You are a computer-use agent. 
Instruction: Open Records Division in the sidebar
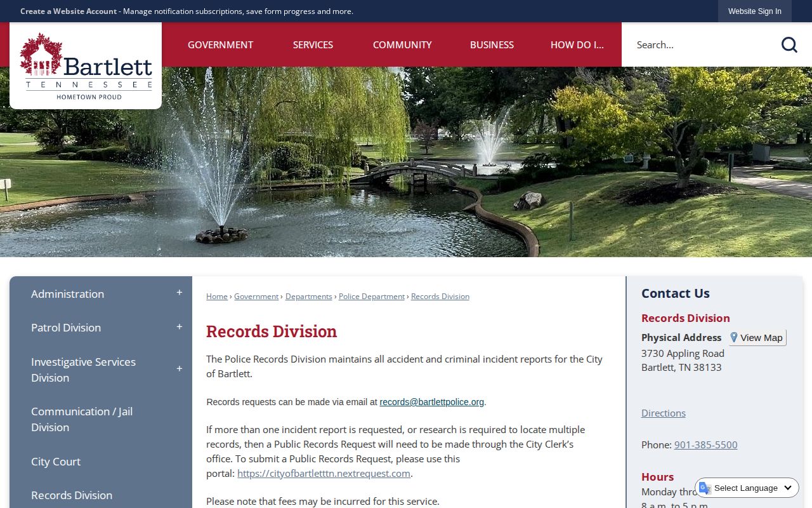pos(72,495)
